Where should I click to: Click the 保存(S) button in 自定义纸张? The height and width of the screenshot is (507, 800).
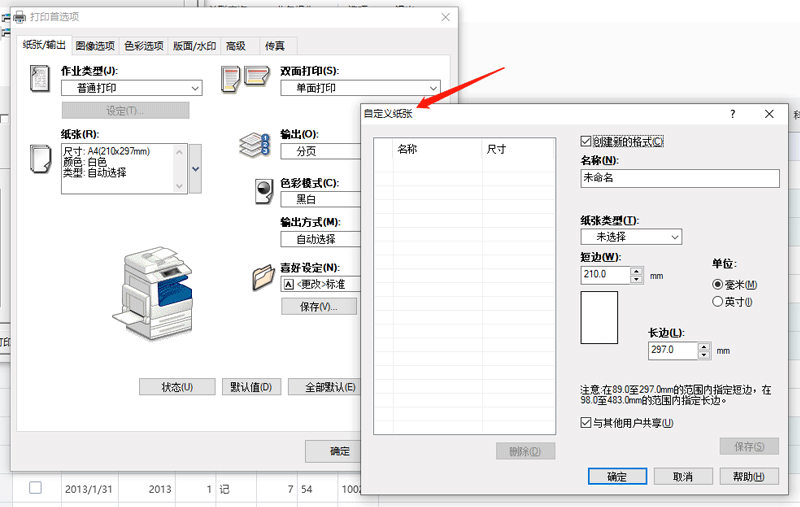[x=749, y=446]
